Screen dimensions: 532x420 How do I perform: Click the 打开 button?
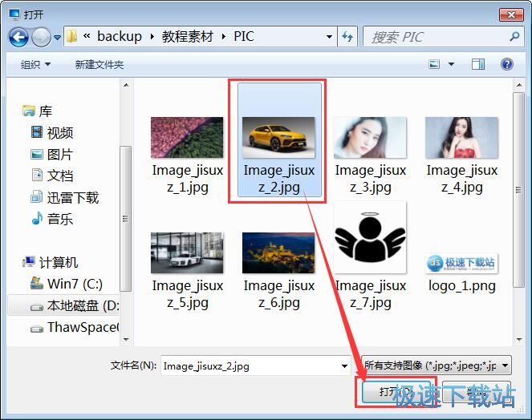396,392
